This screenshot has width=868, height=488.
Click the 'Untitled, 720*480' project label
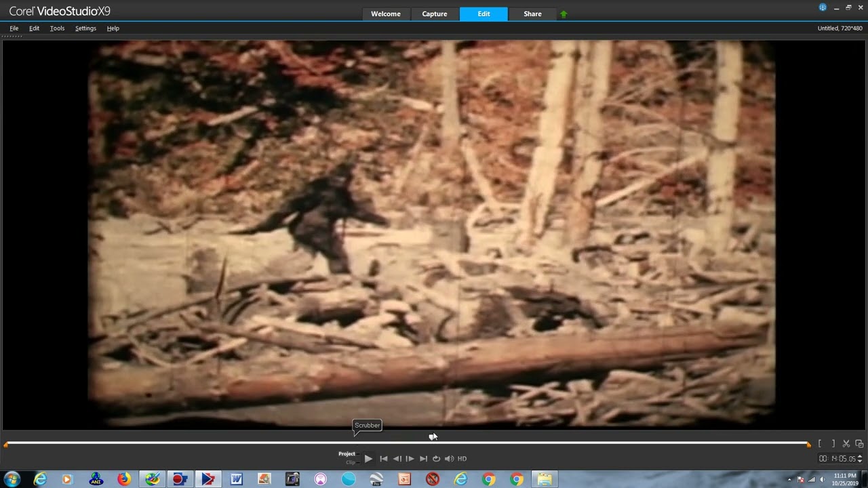[840, 28]
